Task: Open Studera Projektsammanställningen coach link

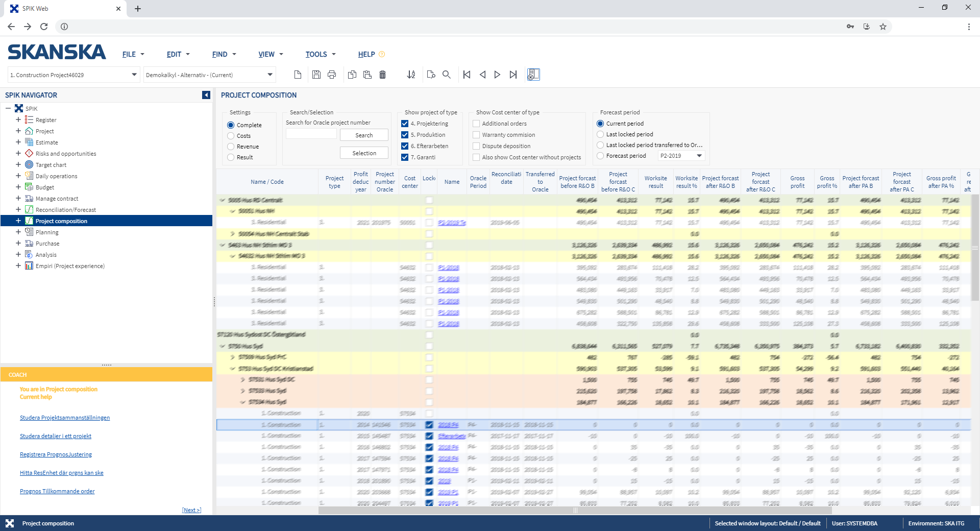Action: point(65,418)
